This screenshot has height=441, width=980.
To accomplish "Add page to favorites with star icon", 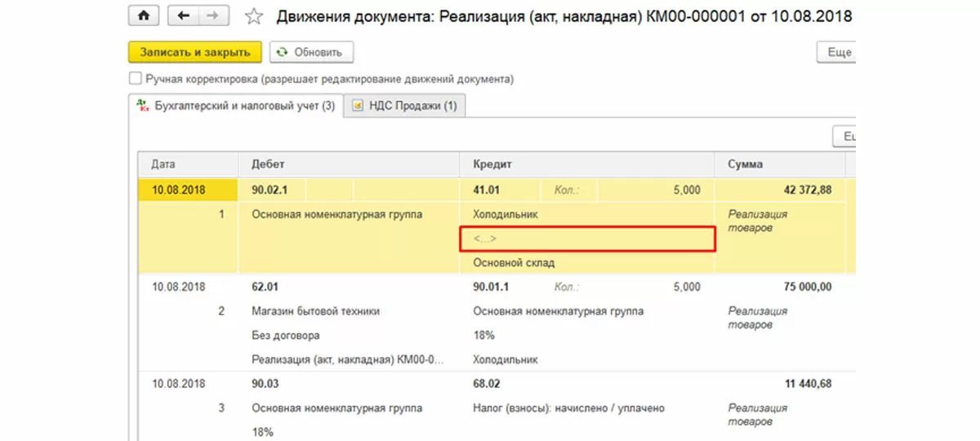I will [255, 16].
